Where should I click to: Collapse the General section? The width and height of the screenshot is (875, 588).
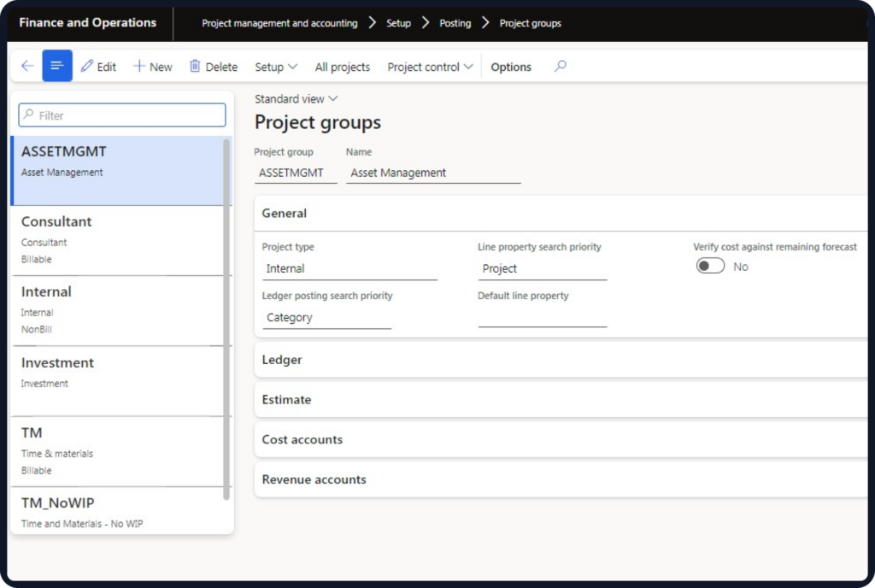point(561,213)
